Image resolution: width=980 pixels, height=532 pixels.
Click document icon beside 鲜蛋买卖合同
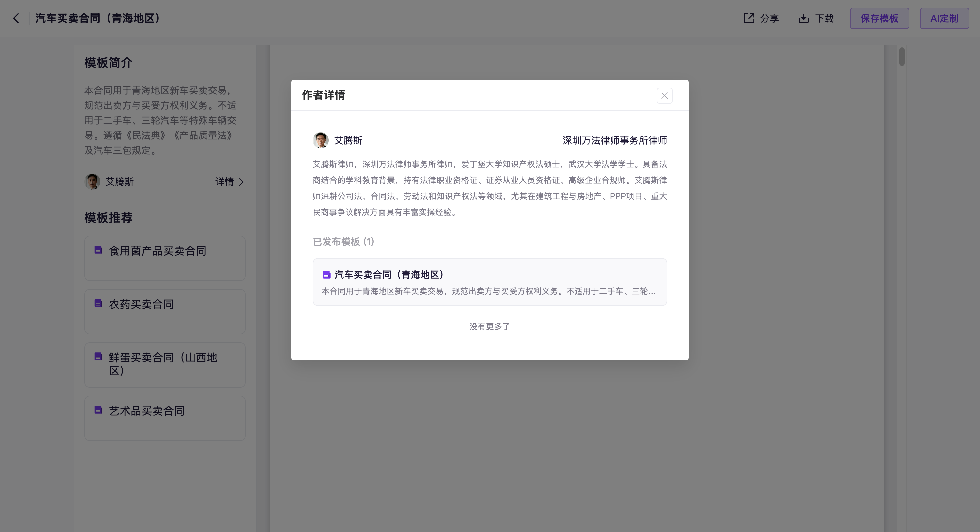[98, 357]
